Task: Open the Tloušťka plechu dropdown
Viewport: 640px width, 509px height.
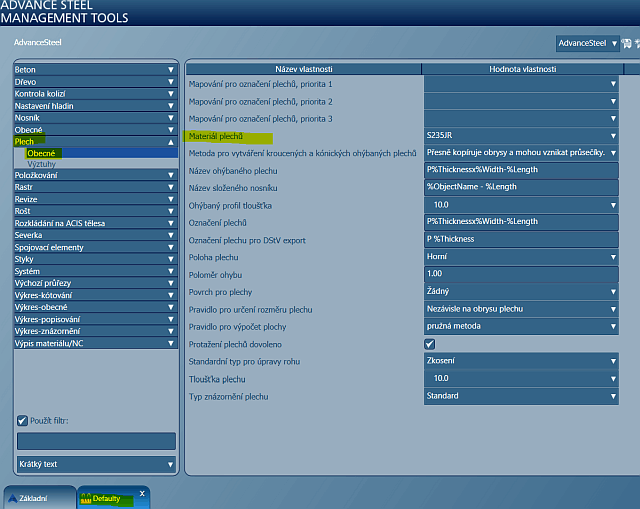Action: point(521,378)
